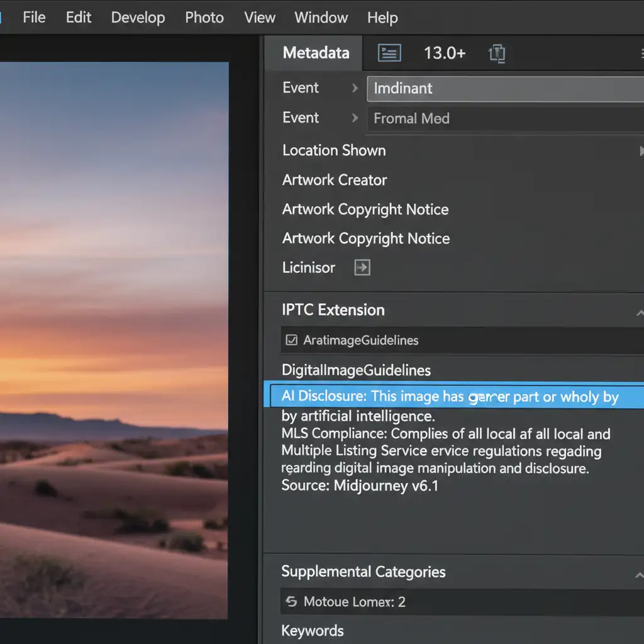Click the desert sunset photo preview
Image resolution: width=644 pixels, height=644 pixels.
(x=113, y=340)
